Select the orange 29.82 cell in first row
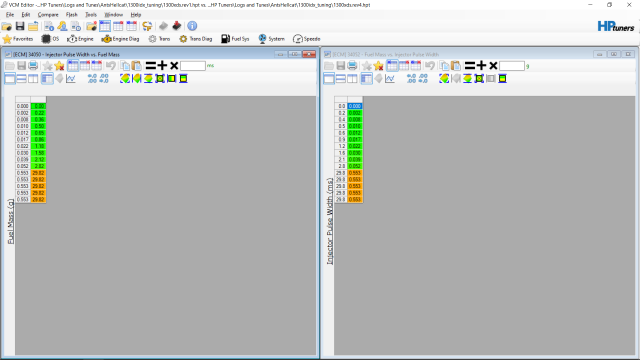This screenshot has width=640, height=360. pos(38,173)
